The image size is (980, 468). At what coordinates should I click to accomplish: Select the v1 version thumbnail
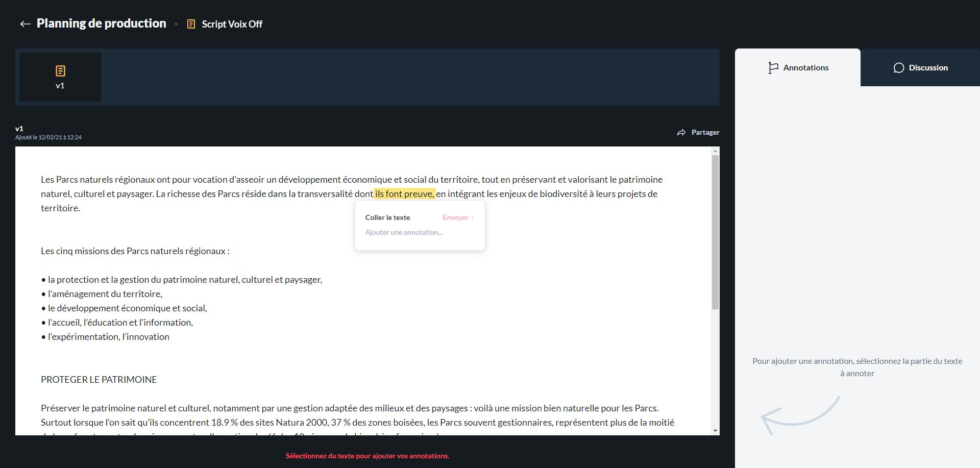(x=60, y=77)
